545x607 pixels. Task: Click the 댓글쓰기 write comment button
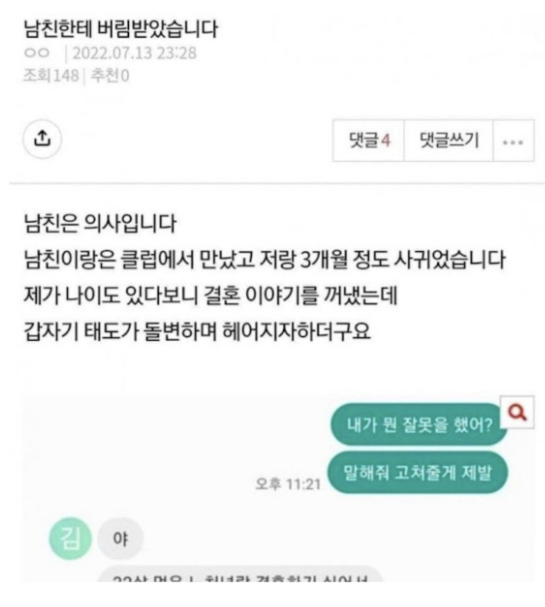point(449,140)
